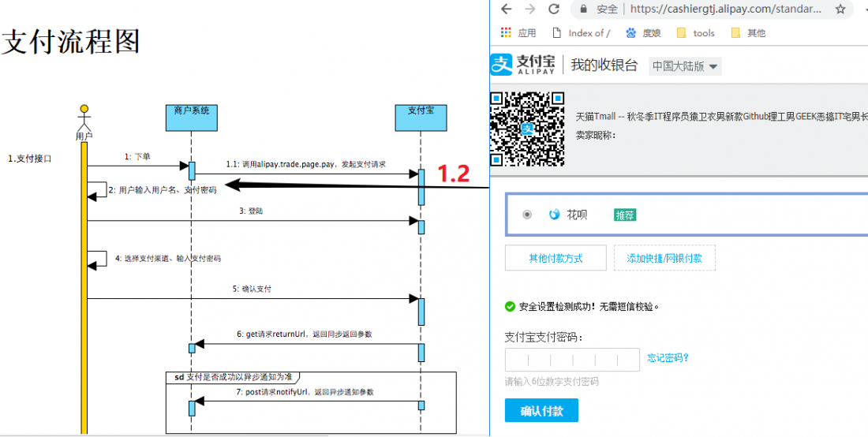Viewport: 868px width, 437px height.
Task: Choose 其他付款方式 button
Action: click(556, 258)
